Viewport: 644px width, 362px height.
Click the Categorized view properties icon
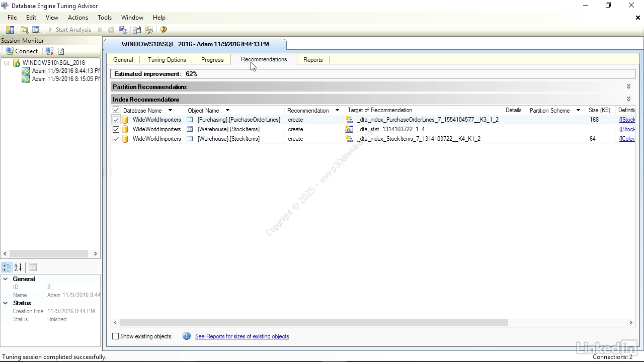7,267
